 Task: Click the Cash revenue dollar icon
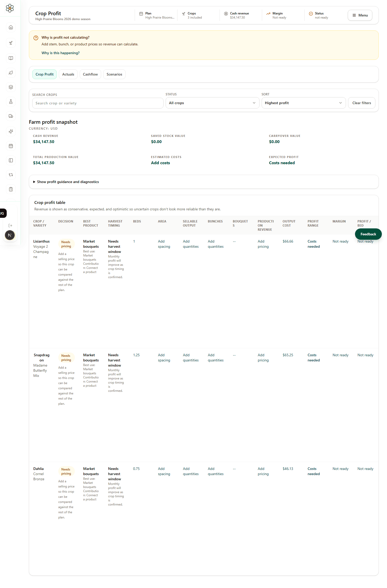(x=226, y=14)
